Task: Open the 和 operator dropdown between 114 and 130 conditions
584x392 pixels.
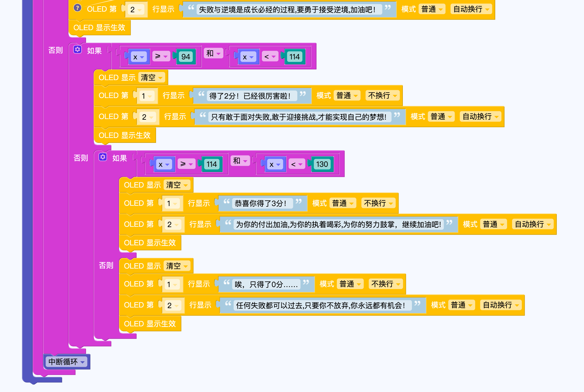Action: tap(240, 161)
